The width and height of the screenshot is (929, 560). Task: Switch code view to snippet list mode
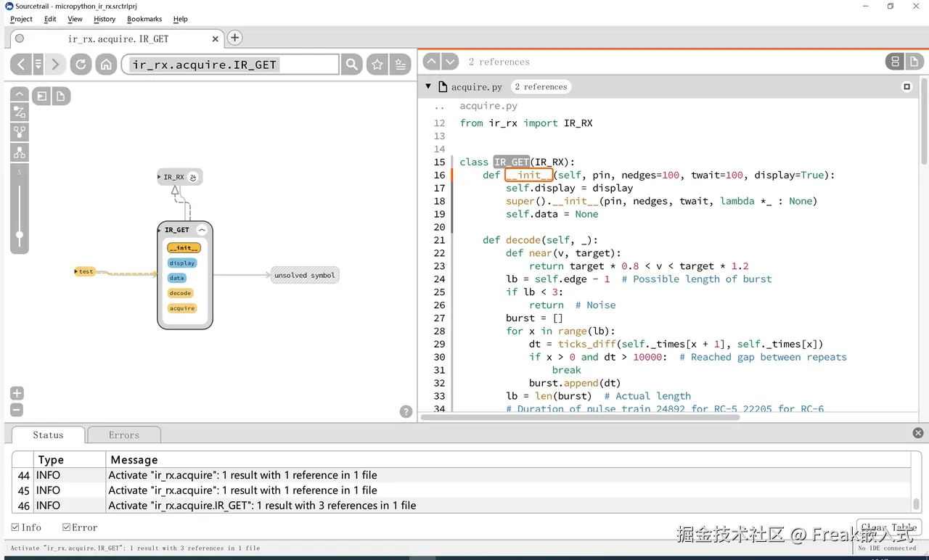pos(895,62)
